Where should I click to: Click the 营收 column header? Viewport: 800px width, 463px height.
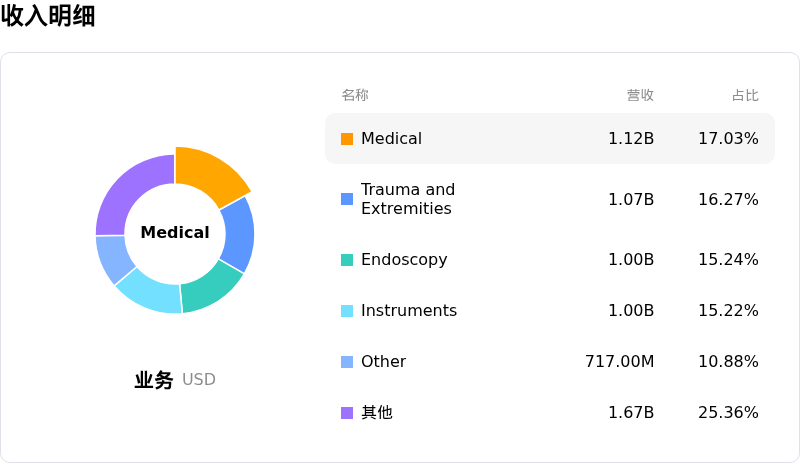pos(640,95)
